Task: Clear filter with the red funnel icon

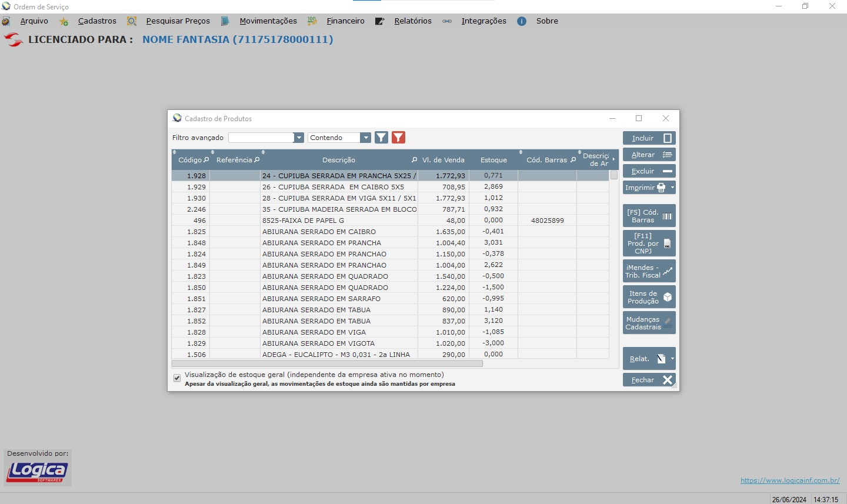Action: coord(398,138)
